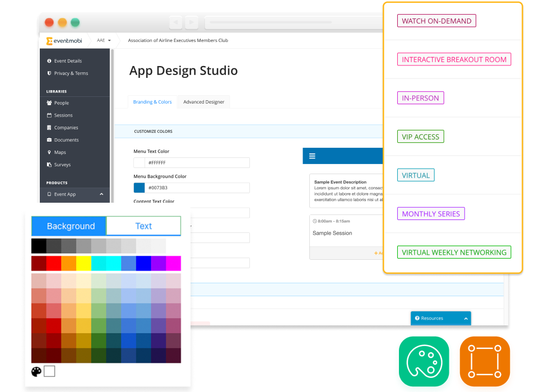The height and width of the screenshot is (392, 548).
Task: Select the Branding & Colors tab
Action: tap(152, 102)
